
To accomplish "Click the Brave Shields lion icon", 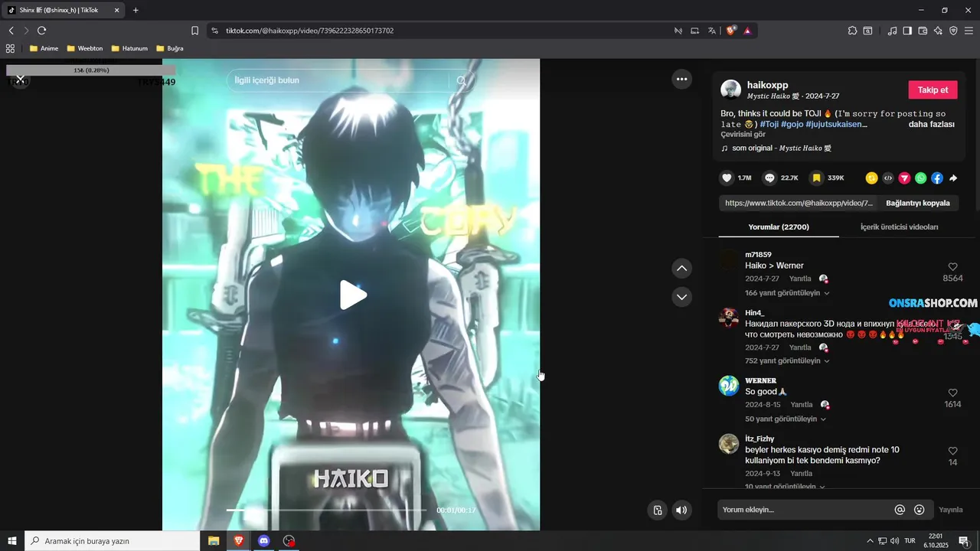I will click(x=730, y=31).
